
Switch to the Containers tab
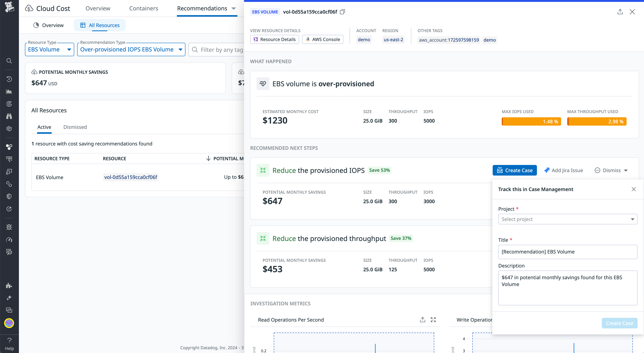(144, 8)
